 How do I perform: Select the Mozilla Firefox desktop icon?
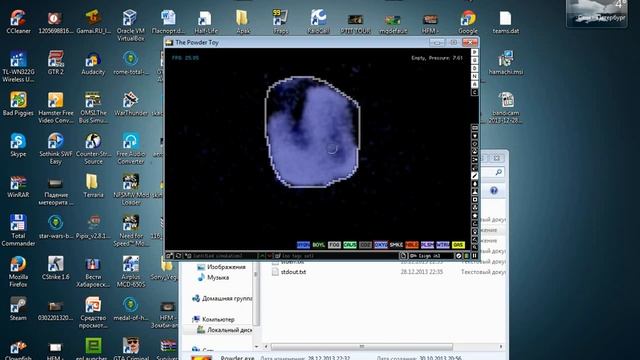(18, 272)
